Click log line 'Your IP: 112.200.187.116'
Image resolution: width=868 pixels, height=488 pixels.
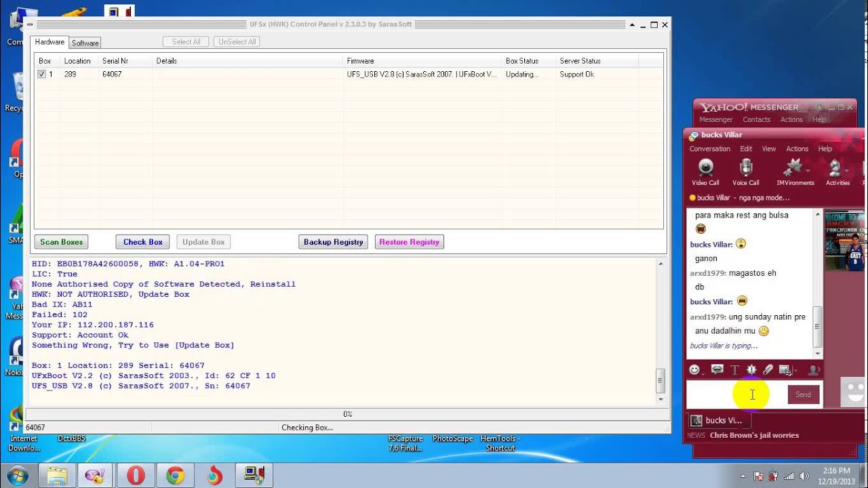93,325
